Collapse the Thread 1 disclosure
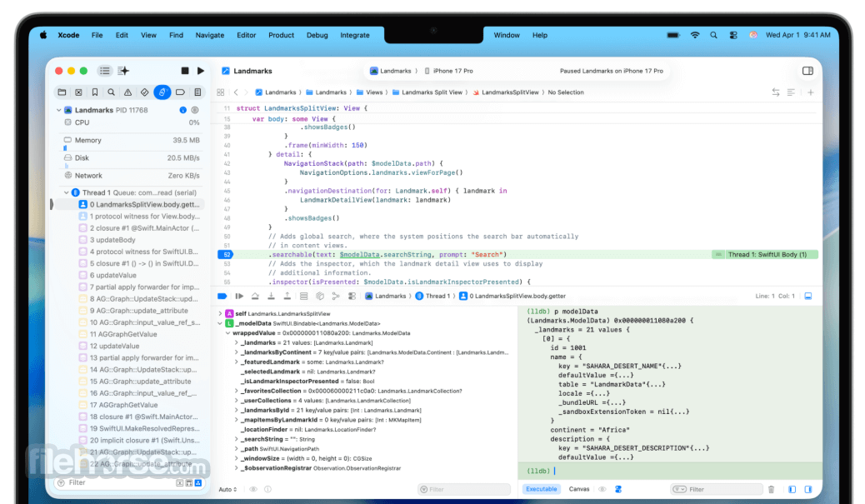 point(66,192)
